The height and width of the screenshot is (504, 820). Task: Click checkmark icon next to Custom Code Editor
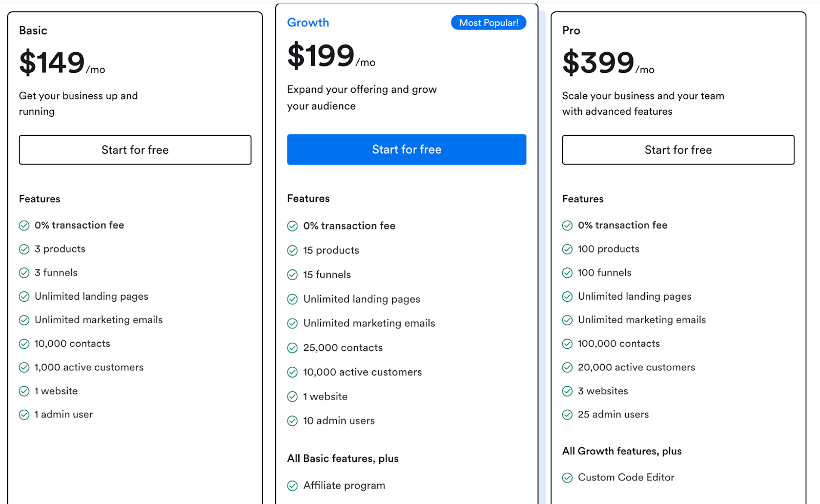567,478
